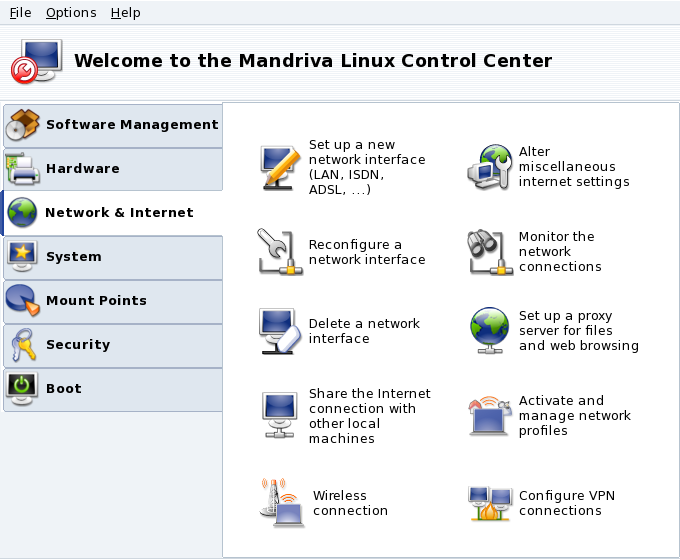Click the new network interface setup icon
Screen dimensions: 680x560
point(279,167)
